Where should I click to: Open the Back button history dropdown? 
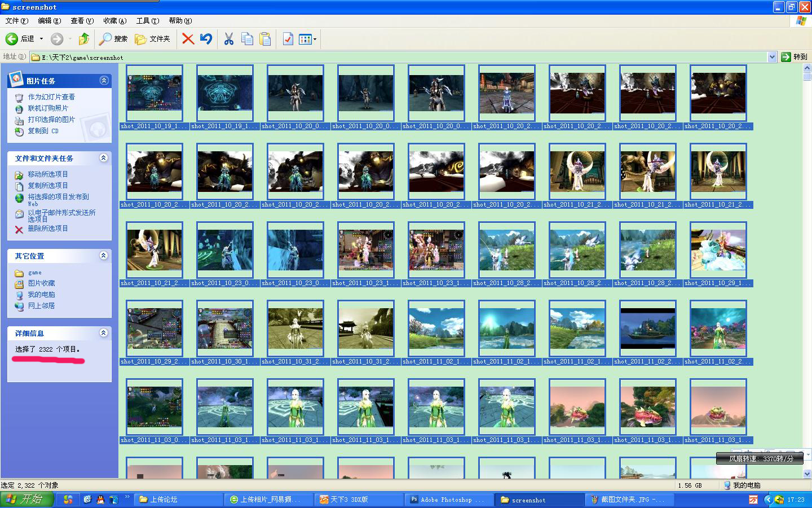[41, 39]
